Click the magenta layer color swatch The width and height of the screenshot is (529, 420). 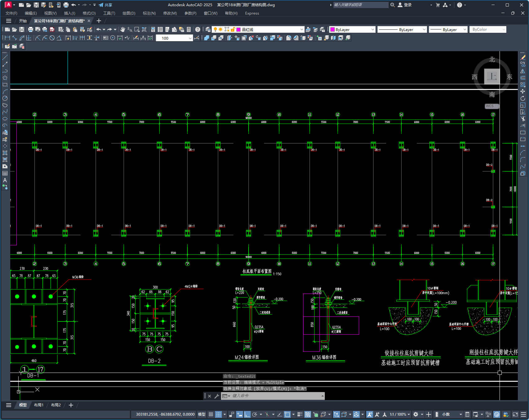(x=239, y=29)
